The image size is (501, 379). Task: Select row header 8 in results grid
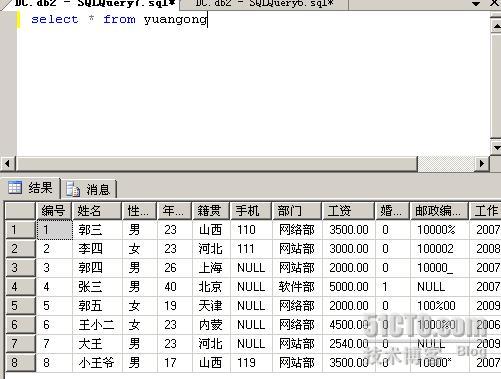(x=20, y=363)
